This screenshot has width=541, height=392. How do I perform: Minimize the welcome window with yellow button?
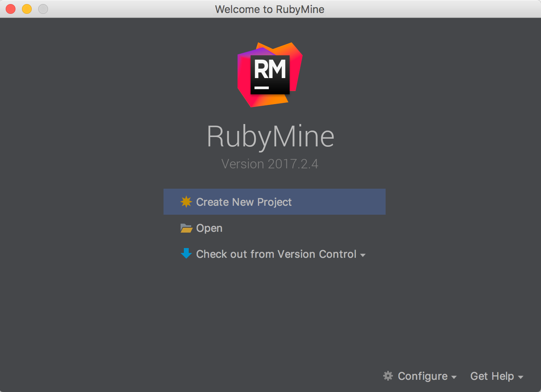(x=27, y=9)
